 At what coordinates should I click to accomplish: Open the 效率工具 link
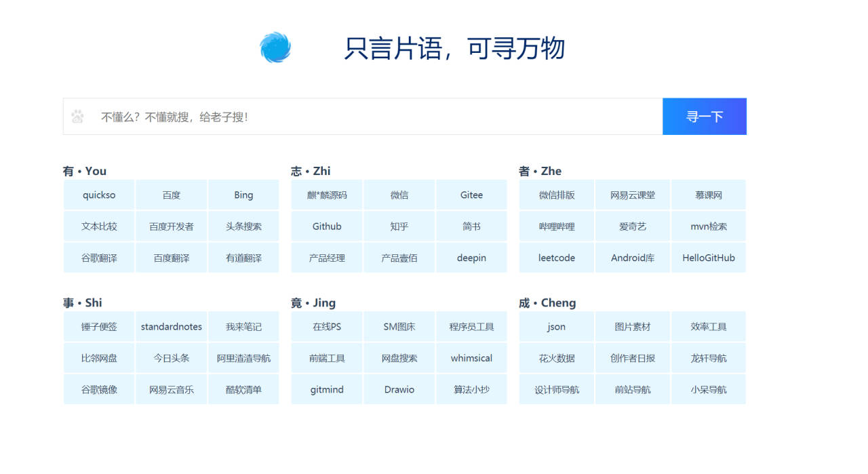pyautogui.click(x=709, y=326)
